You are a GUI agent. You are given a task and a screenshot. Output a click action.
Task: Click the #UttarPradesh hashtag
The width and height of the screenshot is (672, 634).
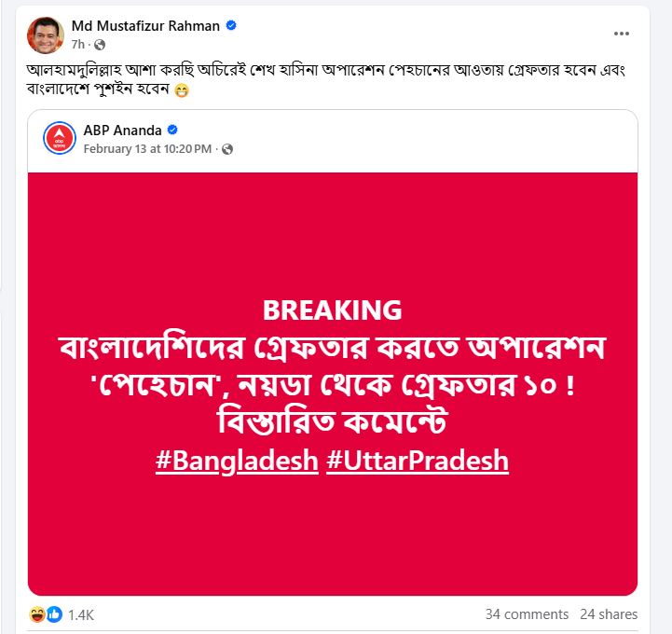pos(418,461)
